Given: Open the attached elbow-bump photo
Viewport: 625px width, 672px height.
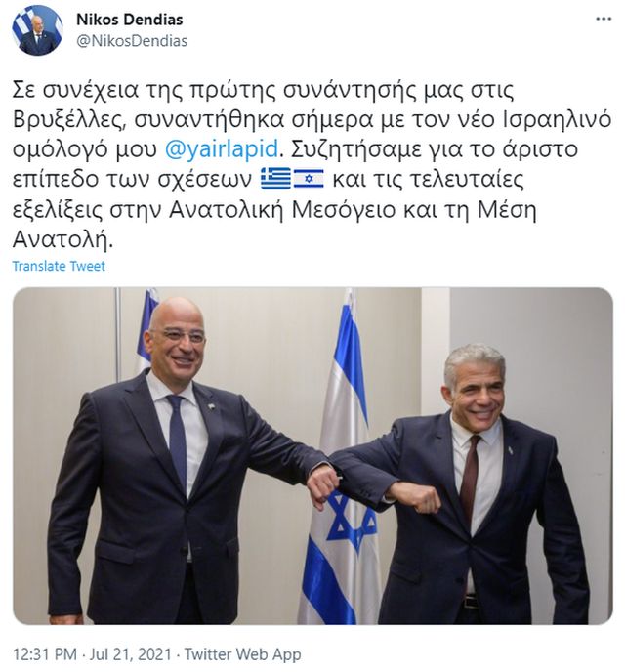Looking at the screenshot, I should tap(312, 455).
